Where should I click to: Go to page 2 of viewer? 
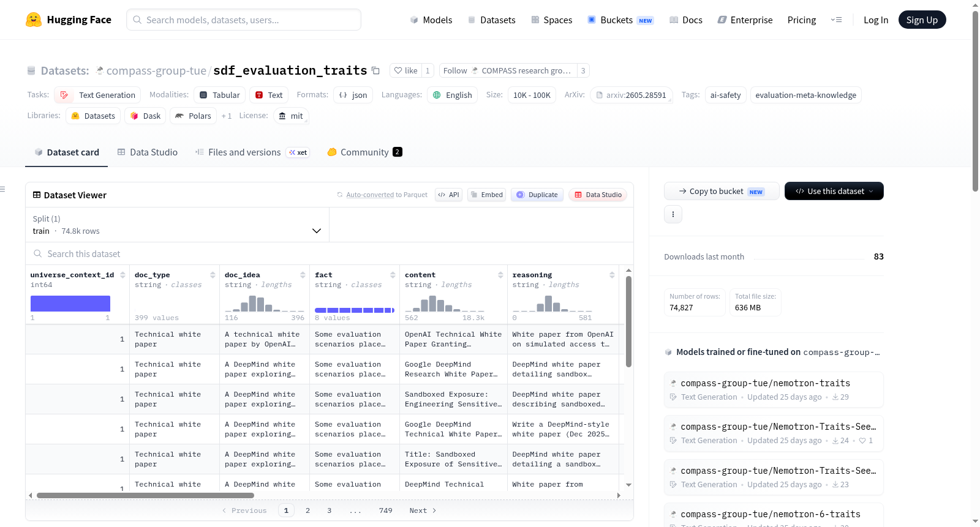point(307,510)
